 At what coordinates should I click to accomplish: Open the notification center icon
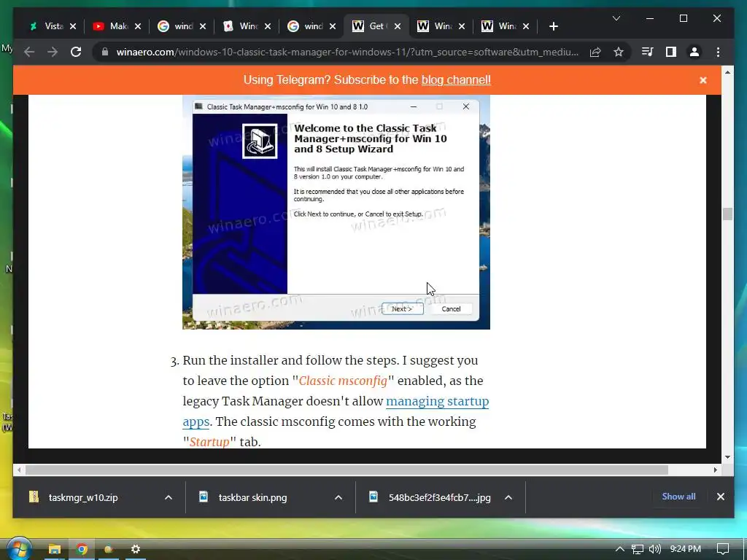point(723,549)
